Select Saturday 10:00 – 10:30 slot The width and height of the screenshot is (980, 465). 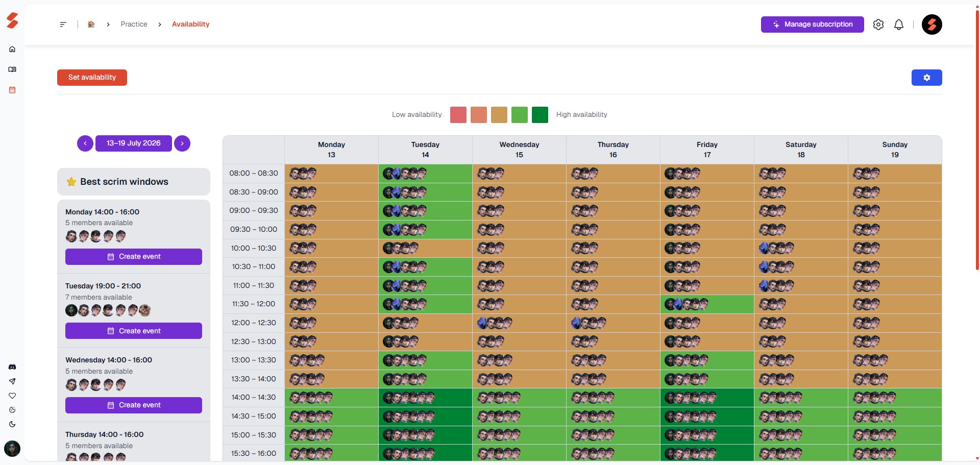pyautogui.click(x=801, y=248)
